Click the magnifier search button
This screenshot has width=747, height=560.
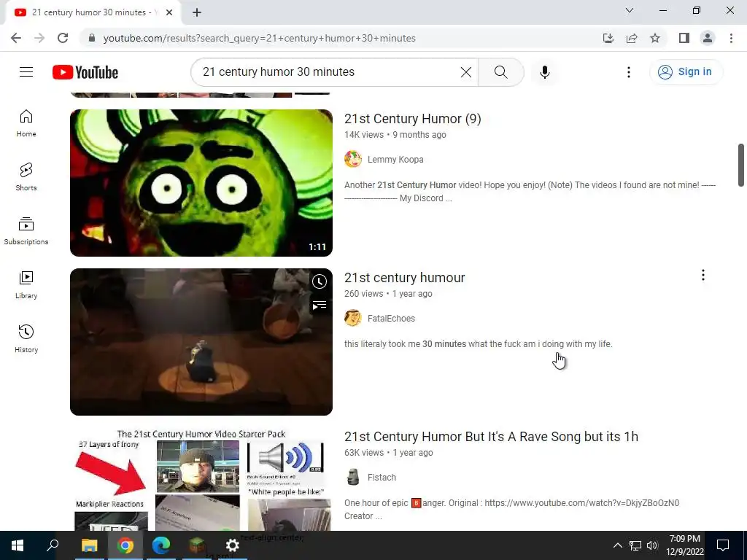click(x=500, y=72)
